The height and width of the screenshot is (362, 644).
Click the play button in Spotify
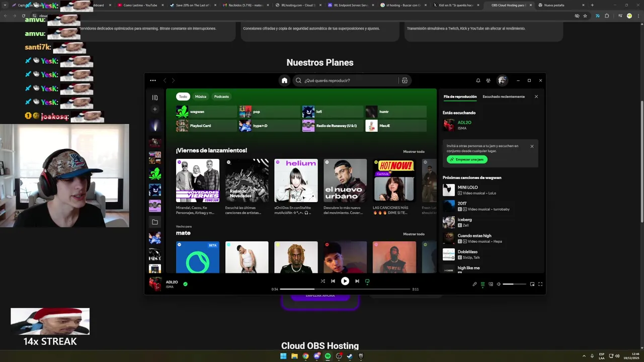click(345, 281)
